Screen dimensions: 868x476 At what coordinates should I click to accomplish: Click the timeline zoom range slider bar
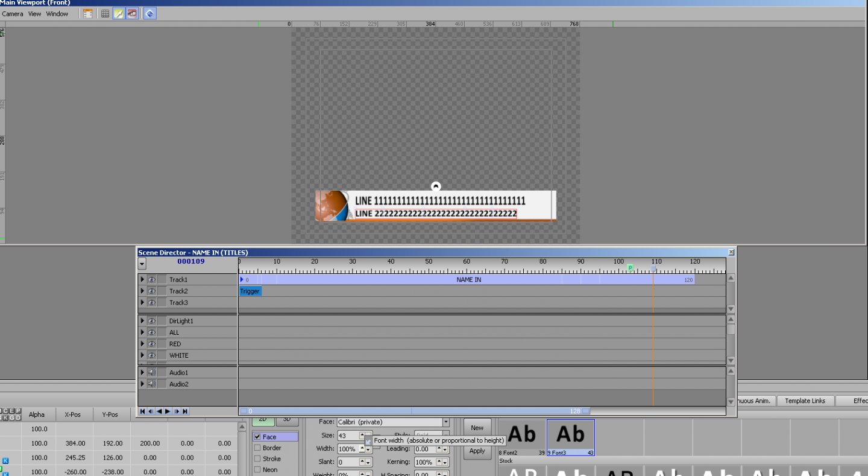(414, 411)
